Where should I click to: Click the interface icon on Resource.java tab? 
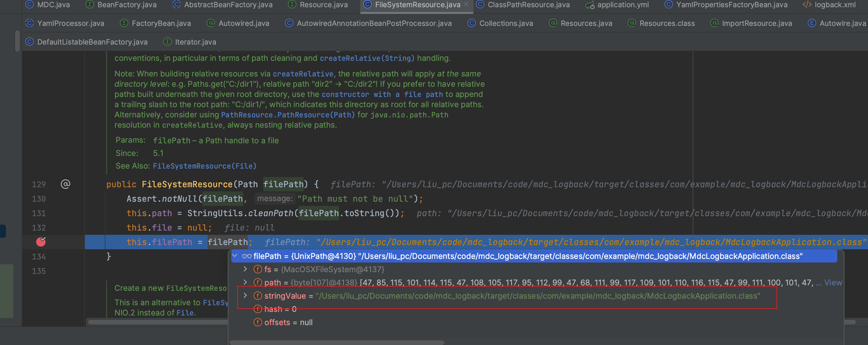coord(292,5)
